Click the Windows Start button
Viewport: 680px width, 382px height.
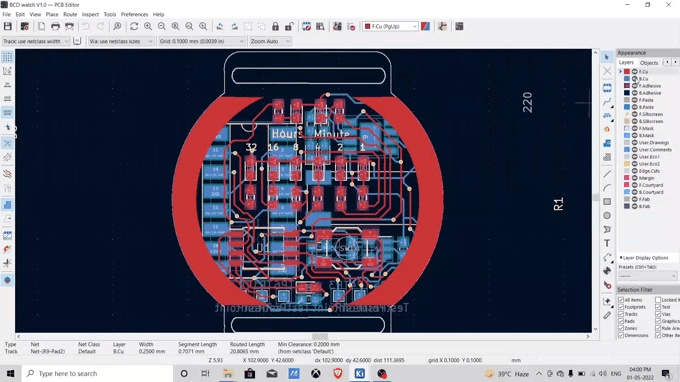coord(11,373)
